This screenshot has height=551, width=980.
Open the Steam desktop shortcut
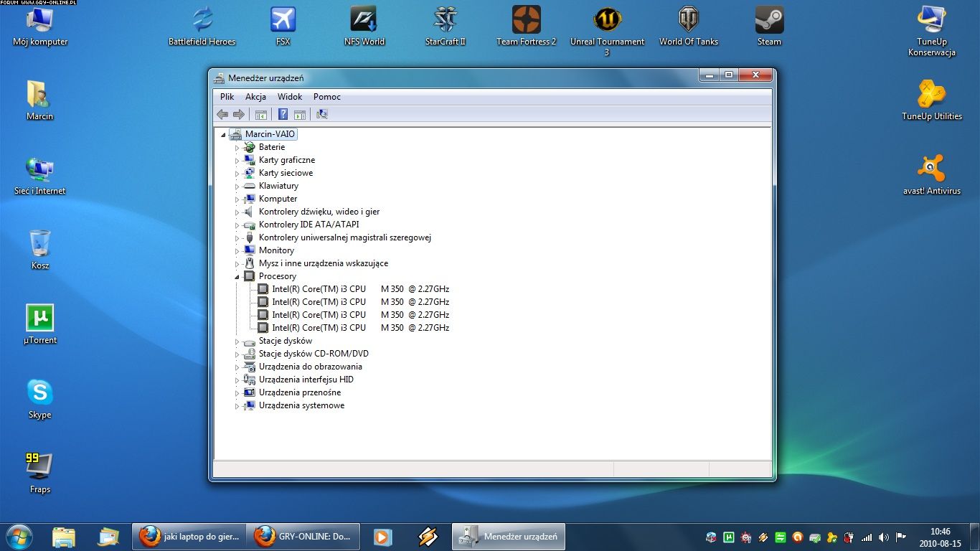pos(769,27)
